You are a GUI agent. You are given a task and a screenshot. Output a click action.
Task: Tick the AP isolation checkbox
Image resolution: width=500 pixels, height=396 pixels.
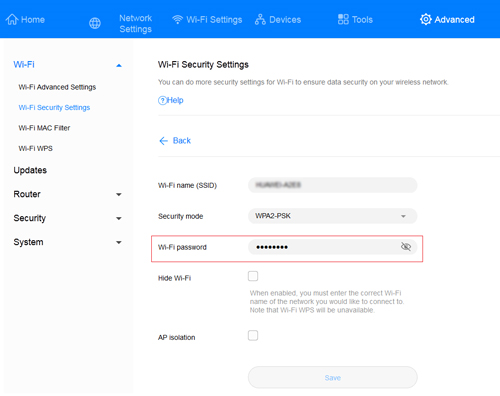pyautogui.click(x=253, y=335)
